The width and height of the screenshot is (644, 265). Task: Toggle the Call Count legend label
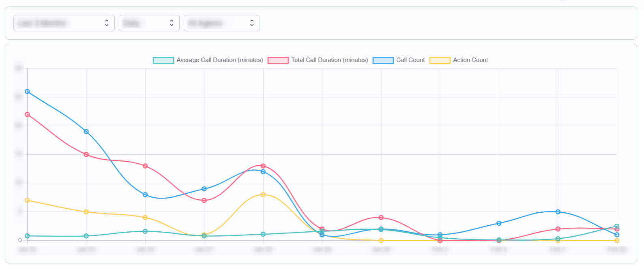pos(410,60)
